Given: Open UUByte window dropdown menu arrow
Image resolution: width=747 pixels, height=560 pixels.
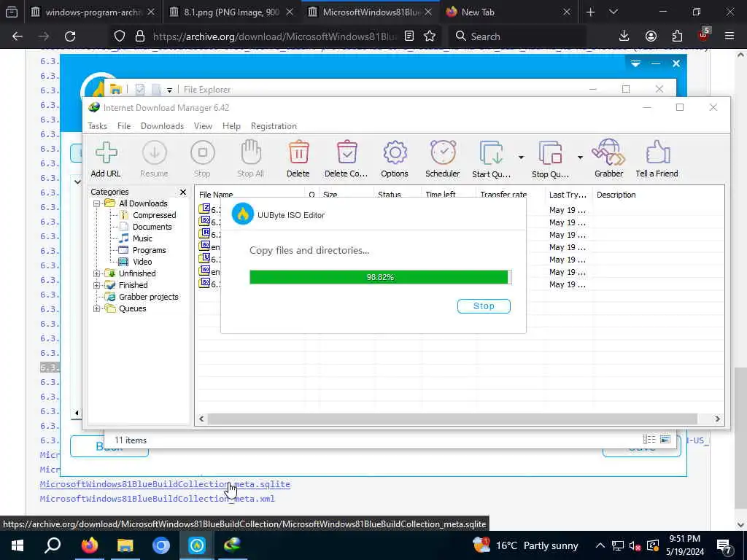Looking at the screenshot, I should coord(635,63).
